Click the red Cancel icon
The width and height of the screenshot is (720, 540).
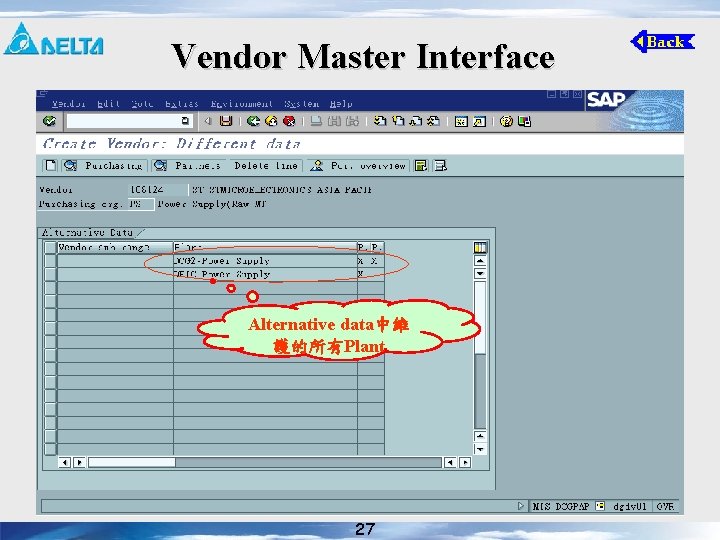pos(289,121)
